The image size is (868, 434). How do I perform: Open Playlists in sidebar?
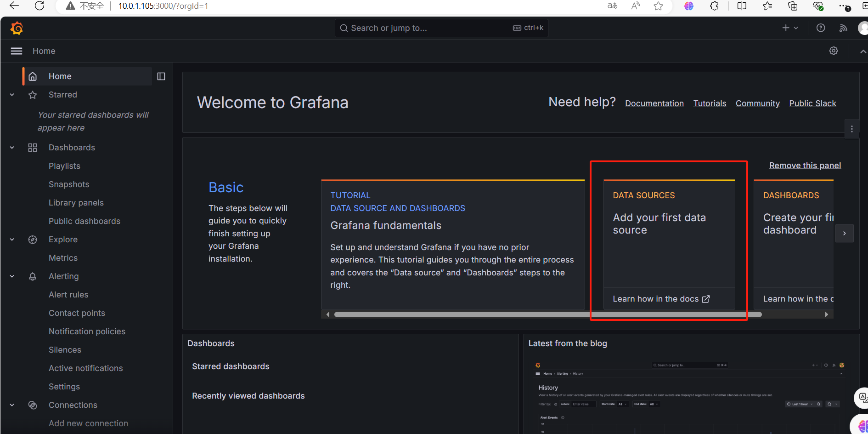click(64, 166)
